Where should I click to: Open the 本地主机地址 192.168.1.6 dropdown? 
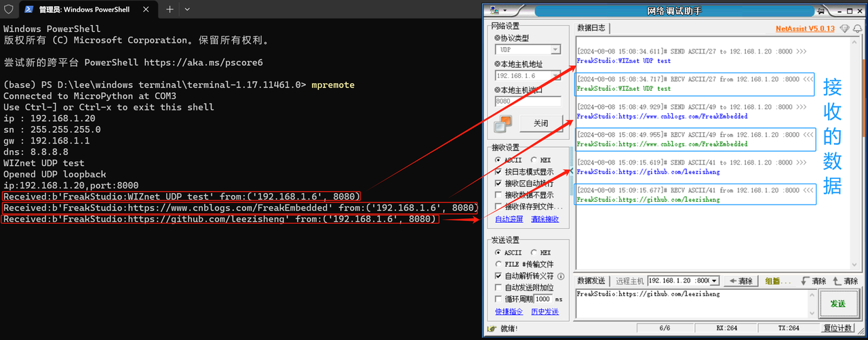555,76
